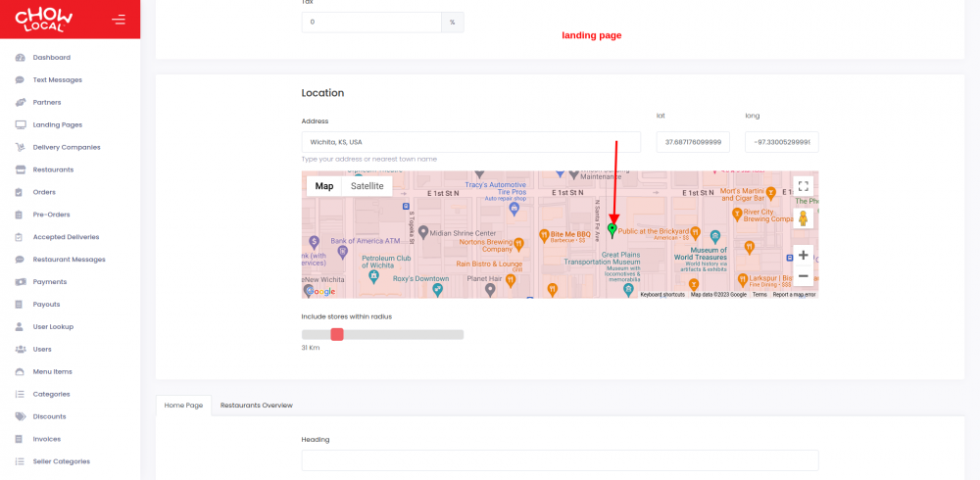Zoom out on the map
This screenshot has height=480, width=980.
(x=804, y=275)
